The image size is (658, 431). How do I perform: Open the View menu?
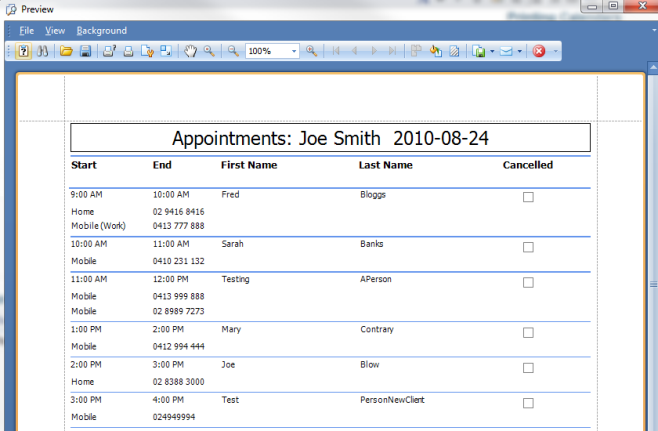[55, 31]
